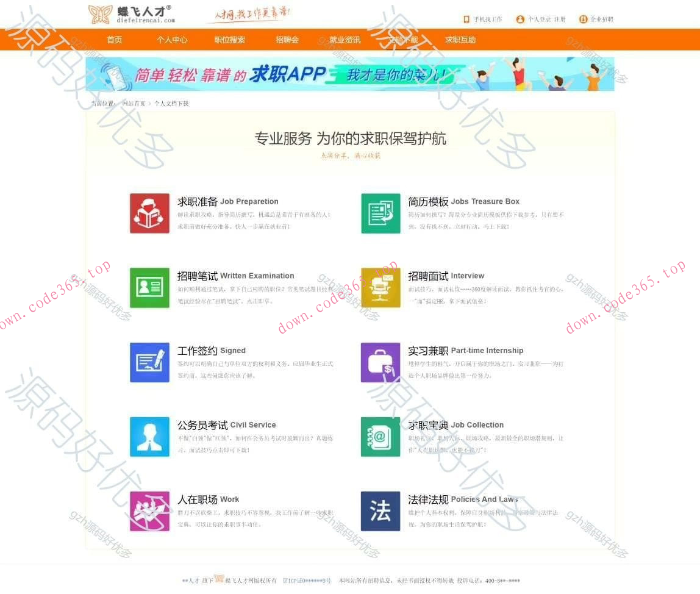Click the 招聘笔试 ID card icon

tap(149, 287)
